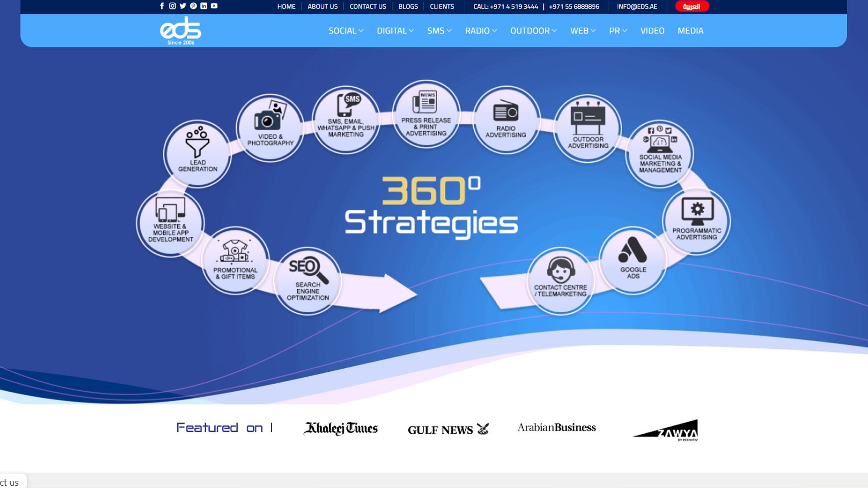
Task: Click the EDS logo
Action: [180, 31]
